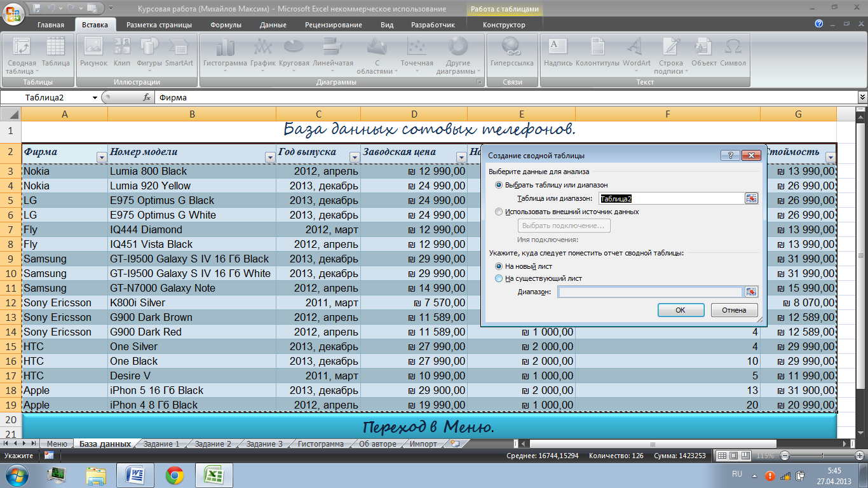Select Выбрать таблицу или диапазон radio
868x488 pixels.
(498, 185)
